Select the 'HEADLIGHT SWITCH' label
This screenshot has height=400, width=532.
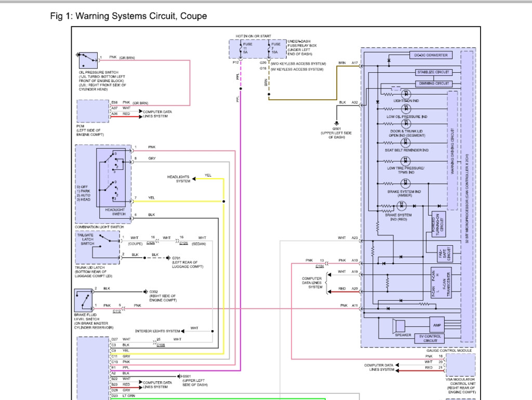[x=115, y=212]
